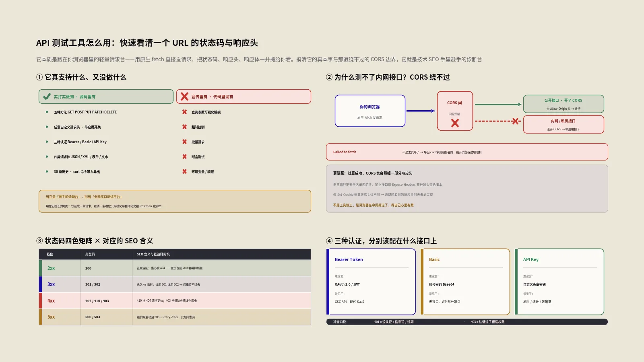Click the text 四类请求体 JSON / XML / 表单 / 文本
Screen dimensions: 644x362
coord(81,157)
